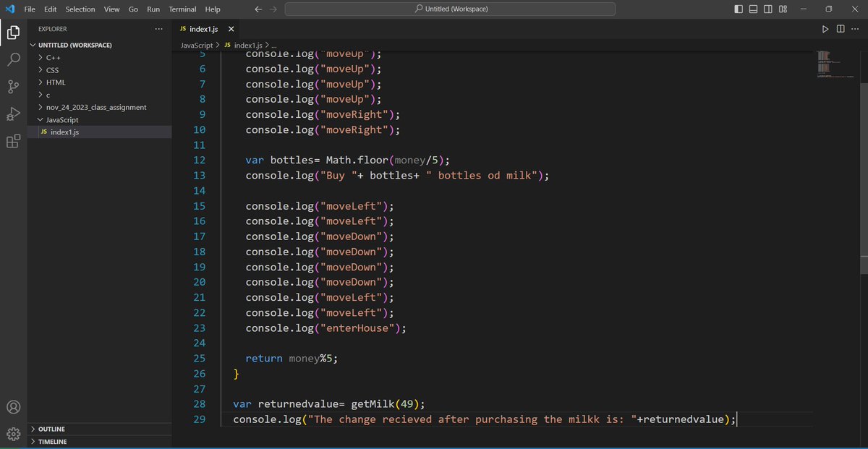Image resolution: width=868 pixels, height=449 pixels.
Task: Open the Source Control view
Action: [13, 87]
